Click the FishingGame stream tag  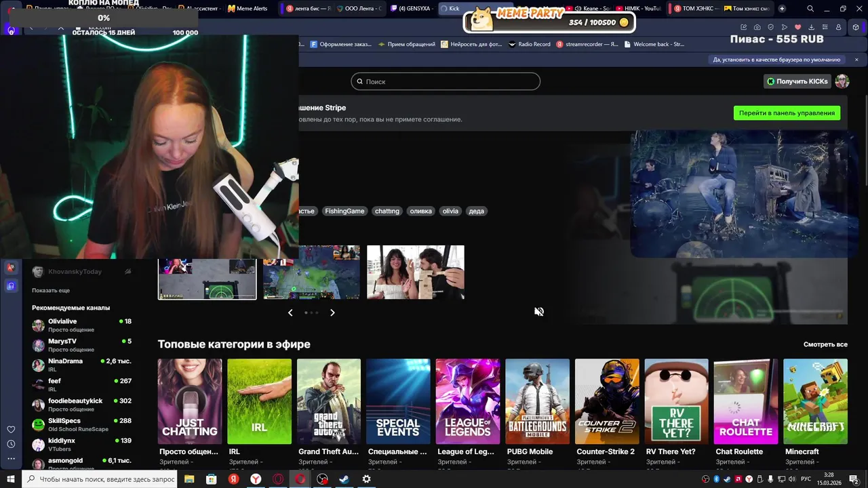344,211
